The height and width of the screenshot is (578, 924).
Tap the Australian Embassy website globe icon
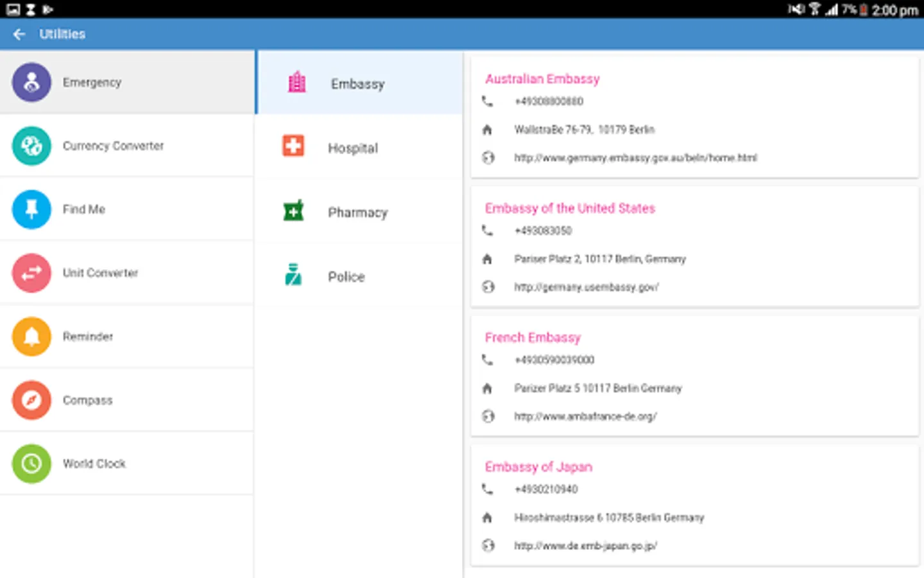(x=488, y=158)
